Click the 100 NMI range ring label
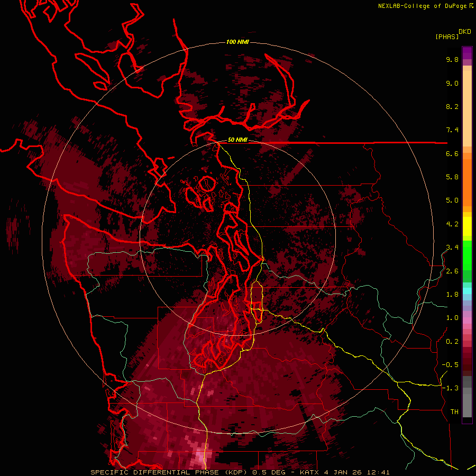Image resolution: width=476 pixels, height=476 pixels. coord(237,42)
